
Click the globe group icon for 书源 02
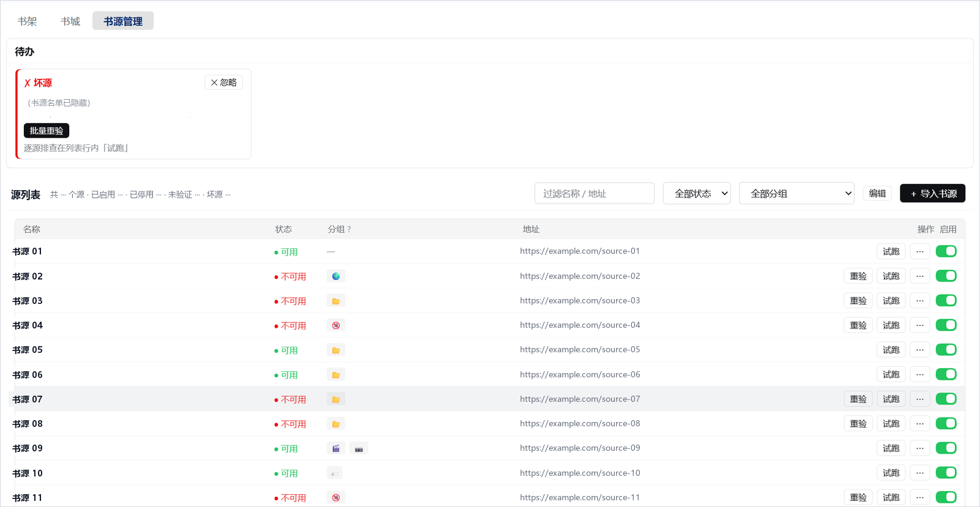click(x=336, y=276)
